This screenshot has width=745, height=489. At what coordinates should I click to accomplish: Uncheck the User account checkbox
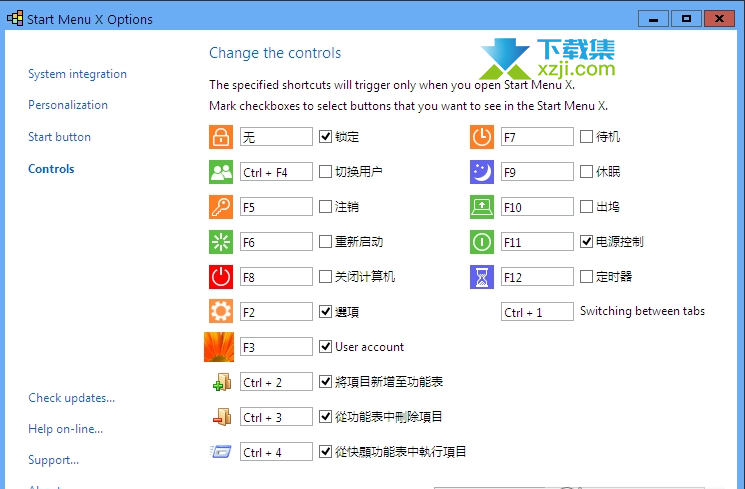[325, 346]
